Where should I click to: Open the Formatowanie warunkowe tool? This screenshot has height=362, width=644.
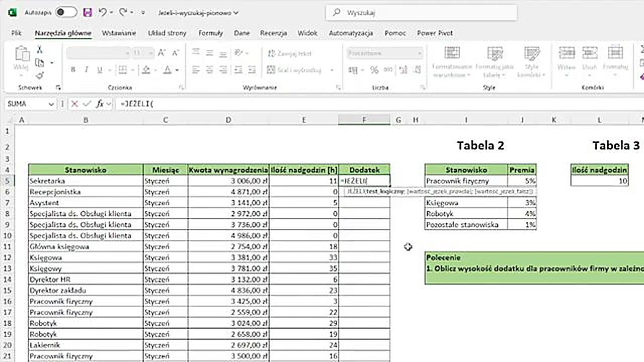pos(452,60)
